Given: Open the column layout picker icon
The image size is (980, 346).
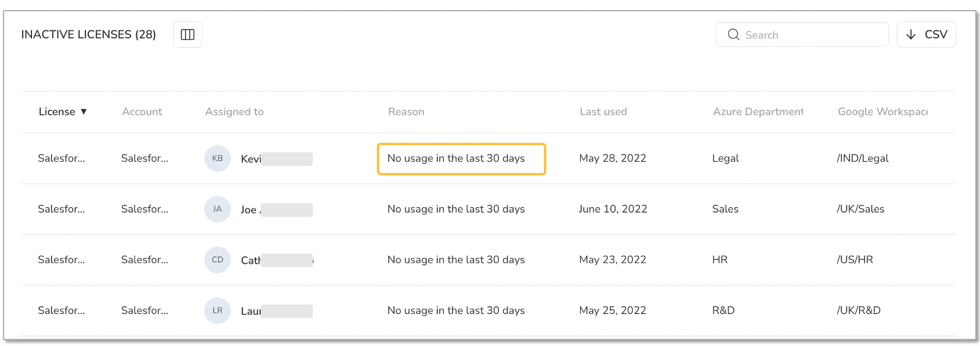Looking at the screenshot, I should tap(187, 34).
